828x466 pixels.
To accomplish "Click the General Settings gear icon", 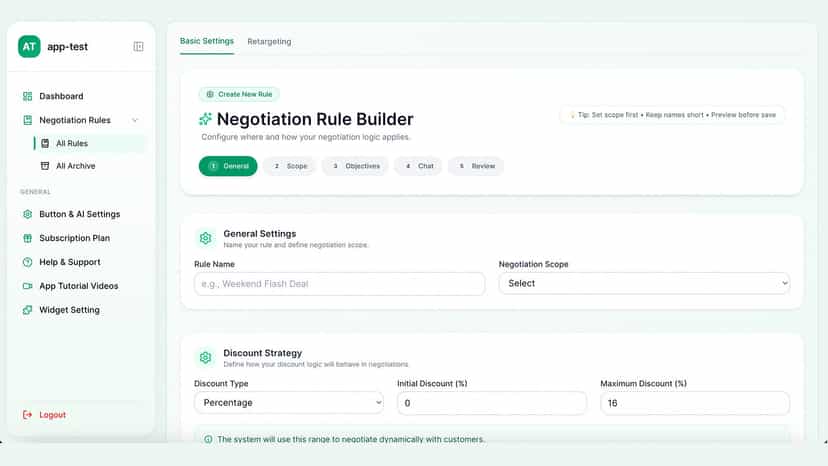I will tap(205, 238).
